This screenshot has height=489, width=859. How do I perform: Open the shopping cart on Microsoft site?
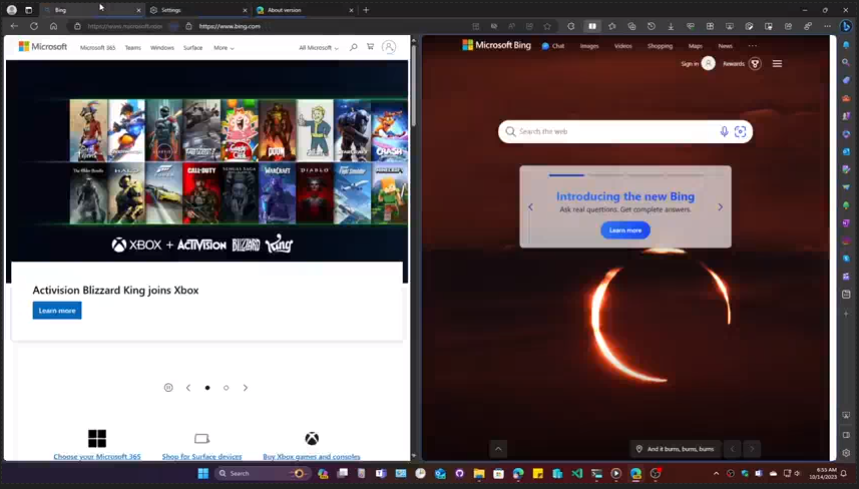click(x=370, y=47)
